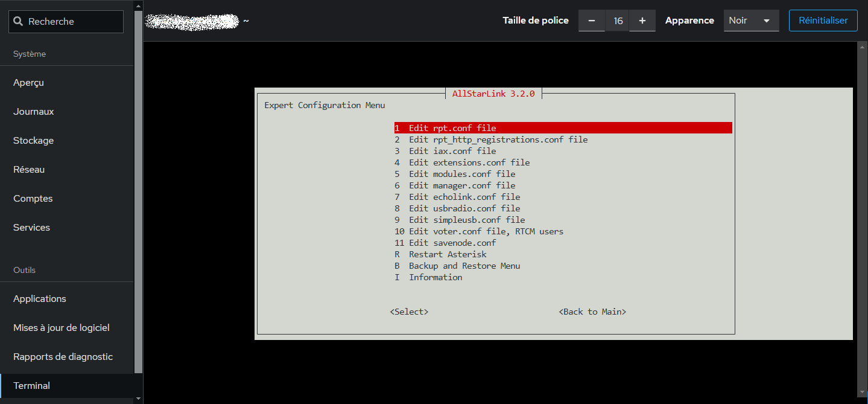Increase font size with plus button

642,21
